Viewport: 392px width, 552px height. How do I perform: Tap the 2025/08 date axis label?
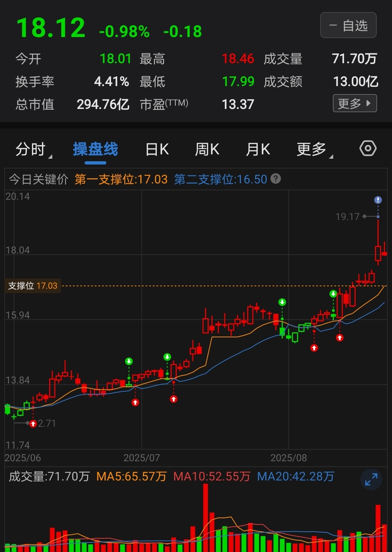(x=289, y=458)
